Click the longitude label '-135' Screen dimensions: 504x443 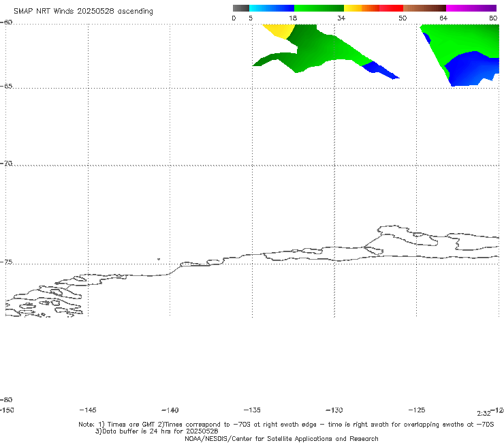click(252, 410)
